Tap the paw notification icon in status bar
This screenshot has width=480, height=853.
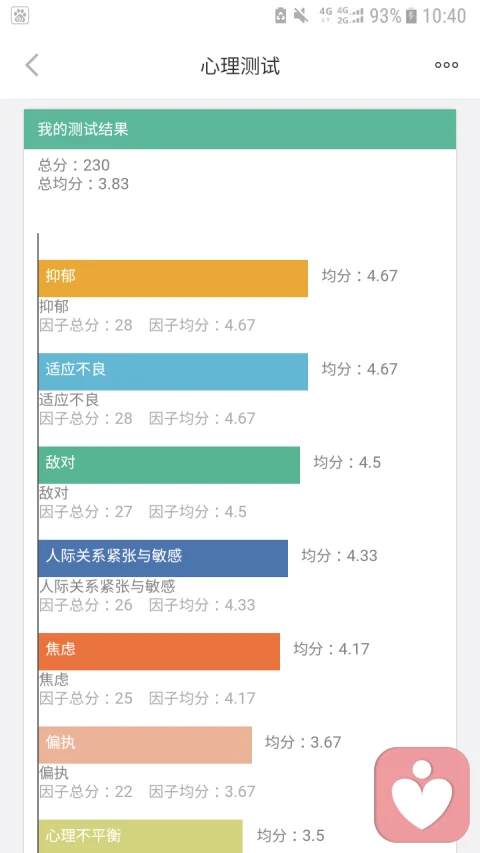20,16
